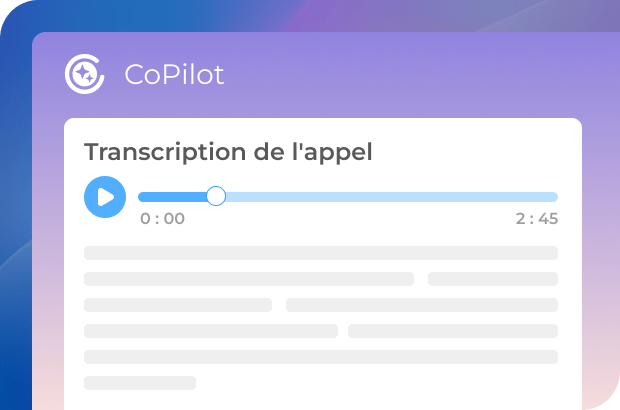
Task: Click the left segment of the fourth transcript line
Action: (x=210, y=331)
